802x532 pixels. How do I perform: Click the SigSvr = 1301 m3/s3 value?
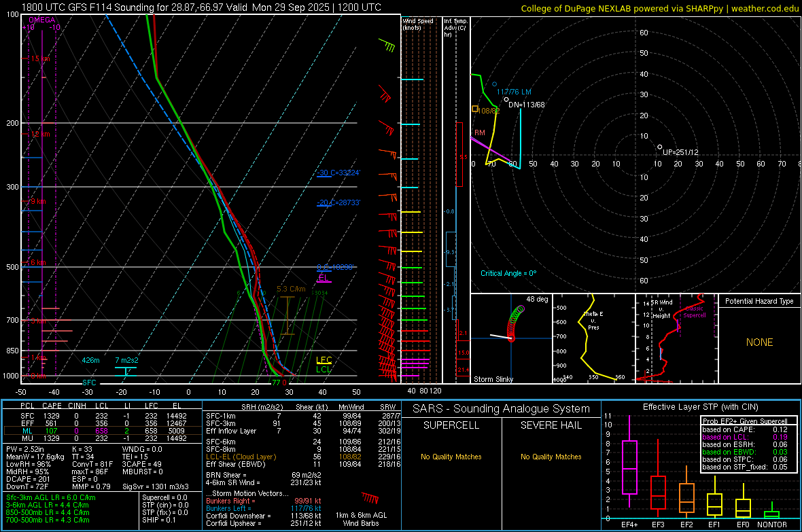(x=156, y=487)
